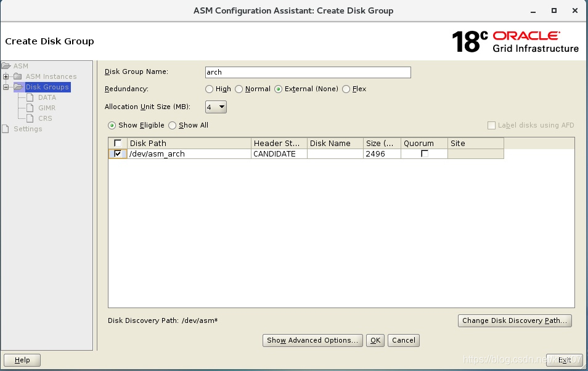The height and width of the screenshot is (371, 588).
Task: Click the Disk Groups folder icon
Action: [x=18, y=87]
